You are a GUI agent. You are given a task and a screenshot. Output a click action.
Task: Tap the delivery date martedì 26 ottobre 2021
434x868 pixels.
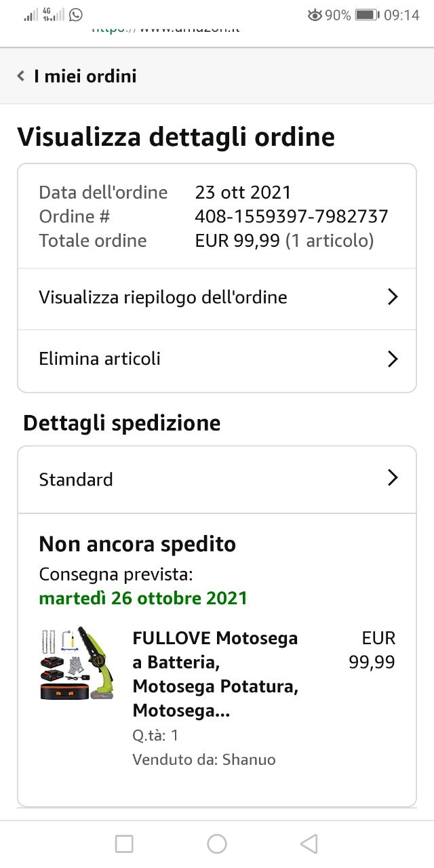coord(143,599)
